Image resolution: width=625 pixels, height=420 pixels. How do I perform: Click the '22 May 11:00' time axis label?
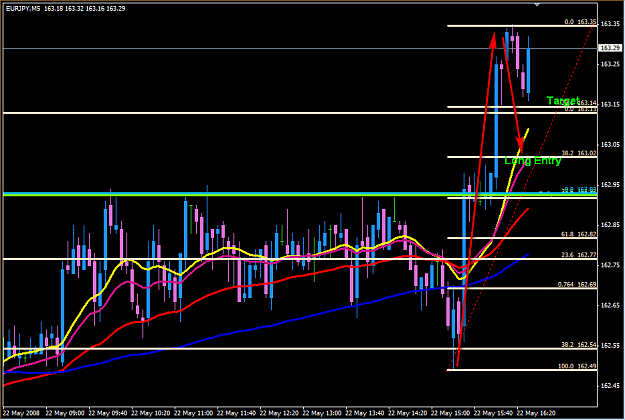193,413
